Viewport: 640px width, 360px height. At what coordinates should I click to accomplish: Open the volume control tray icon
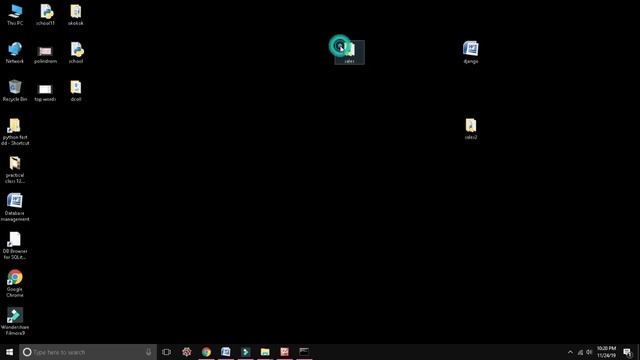pos(589,352)
